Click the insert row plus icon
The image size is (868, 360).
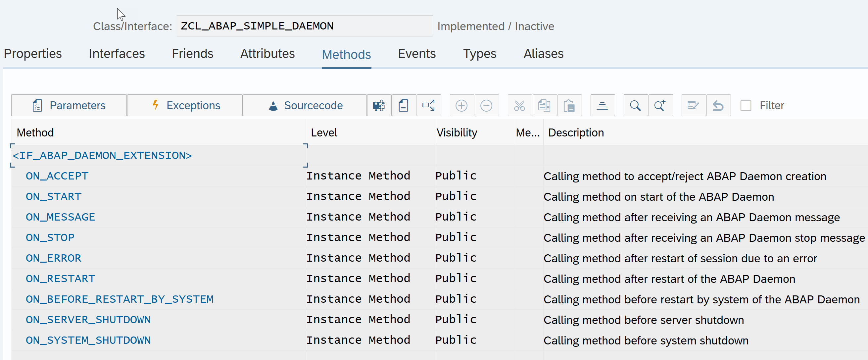coord(461,106)
